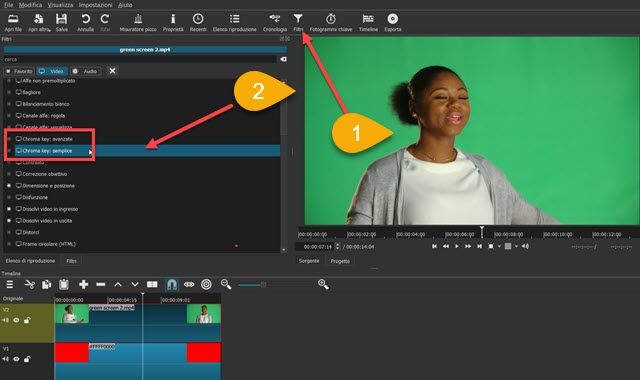Image resolution: width=640 pixels, height=380 pixels.
Task: Open the Misuratore picco panel
Action: coord(138,22)
